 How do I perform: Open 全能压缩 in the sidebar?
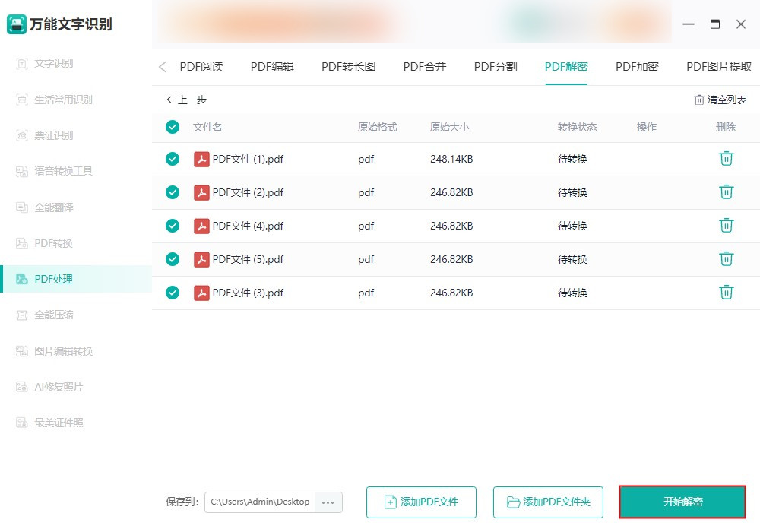pyautogui.click(x=45, y=315)
